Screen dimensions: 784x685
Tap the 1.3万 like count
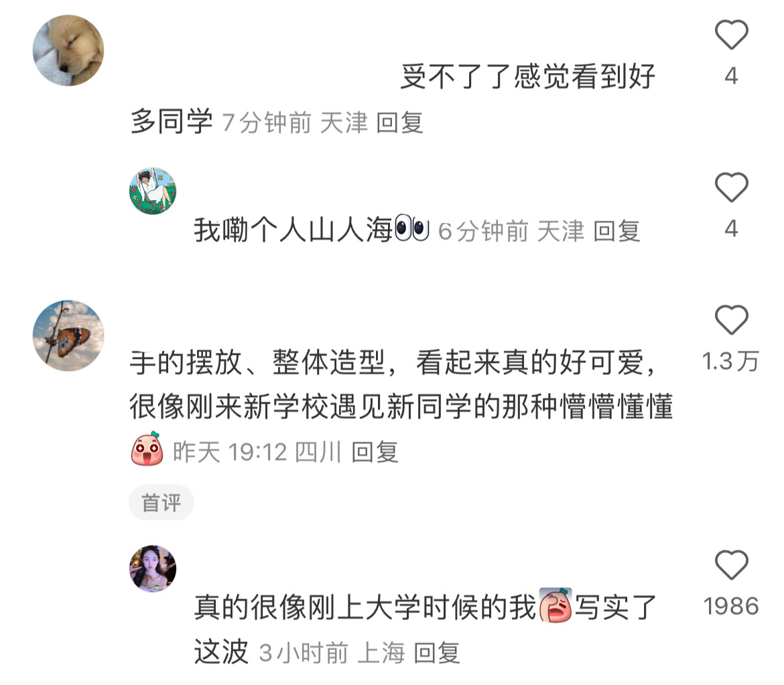point(731,361)
